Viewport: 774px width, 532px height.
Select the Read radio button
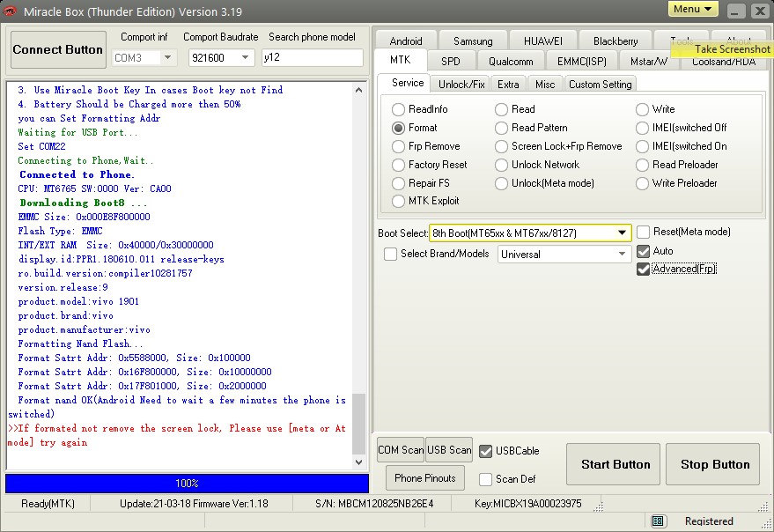pos(501,109)
